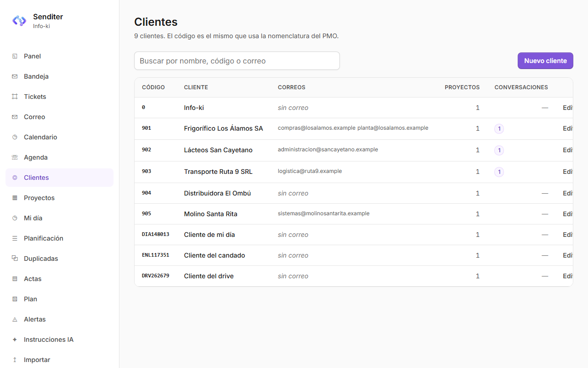Click the Alertas triangle icon
Image resolution: width=588 pixels, height=368 pixels.
tap(15, 319)
